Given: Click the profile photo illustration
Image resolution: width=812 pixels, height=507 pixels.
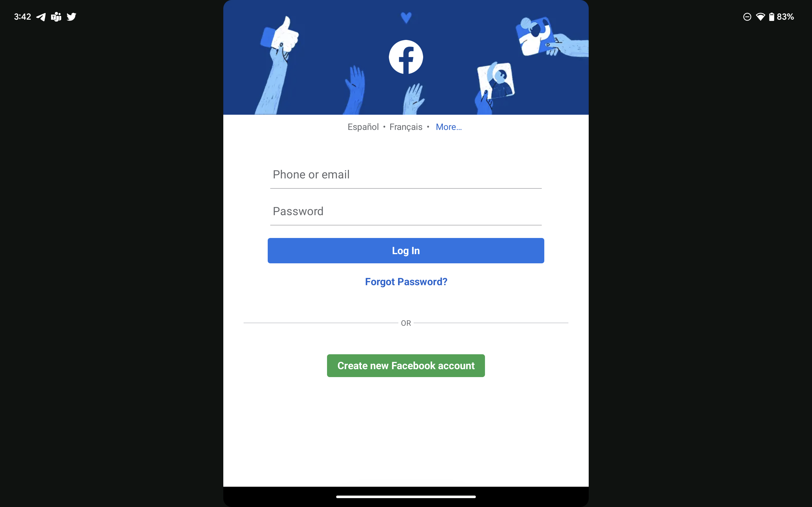Looking at the screenshot, I should (499, 81).
